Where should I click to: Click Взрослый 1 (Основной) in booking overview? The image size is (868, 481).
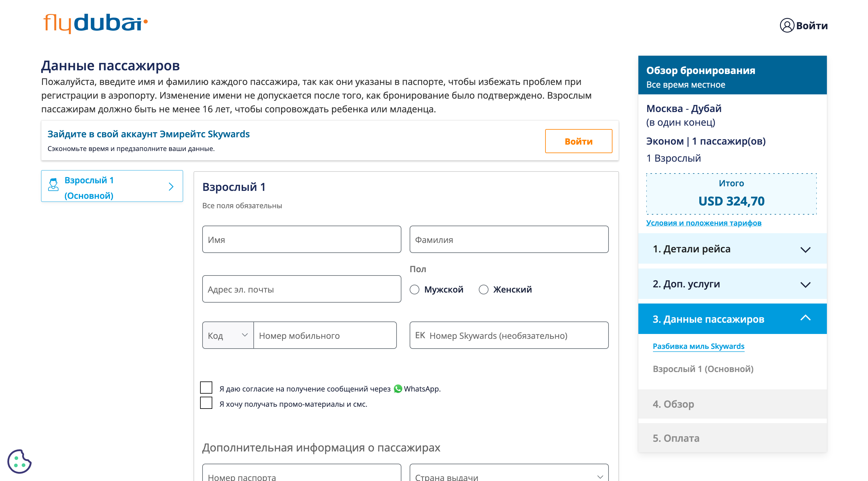click(703, 369)
